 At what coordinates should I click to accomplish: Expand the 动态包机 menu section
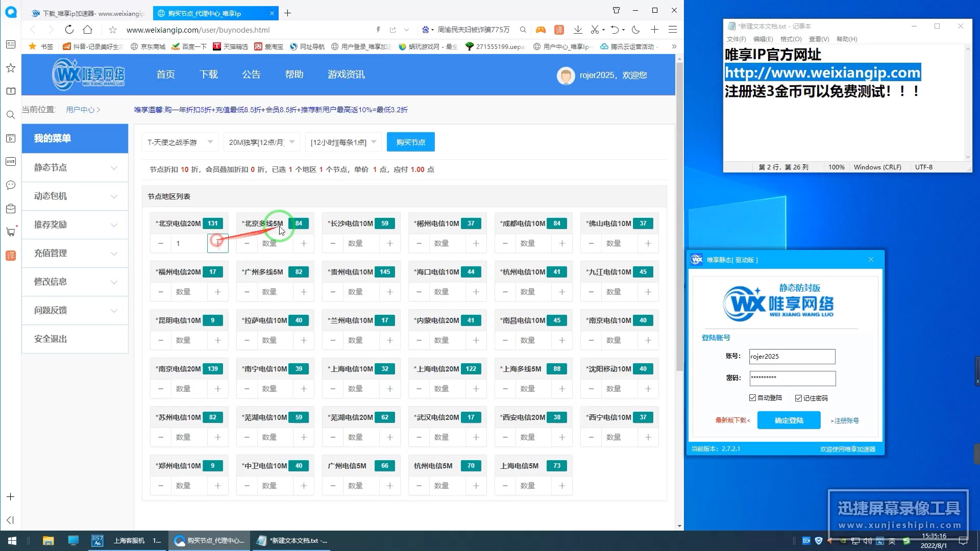(x=75, y=196)
